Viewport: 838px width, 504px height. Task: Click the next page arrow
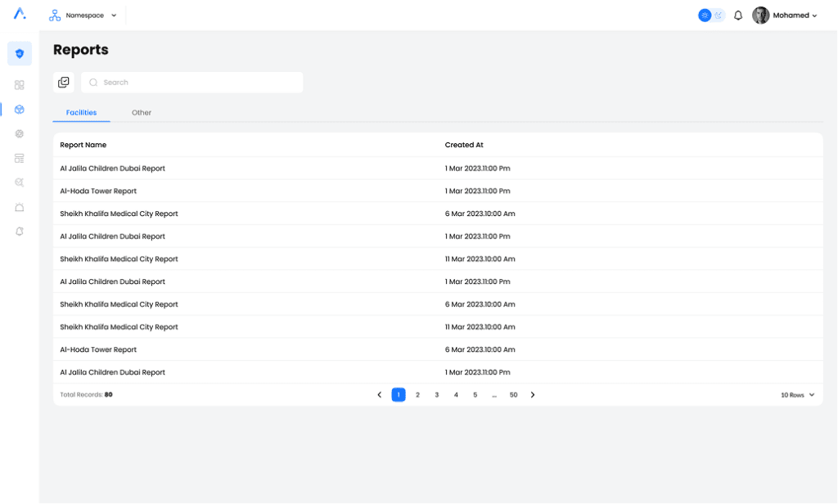(x=533, y=395)
